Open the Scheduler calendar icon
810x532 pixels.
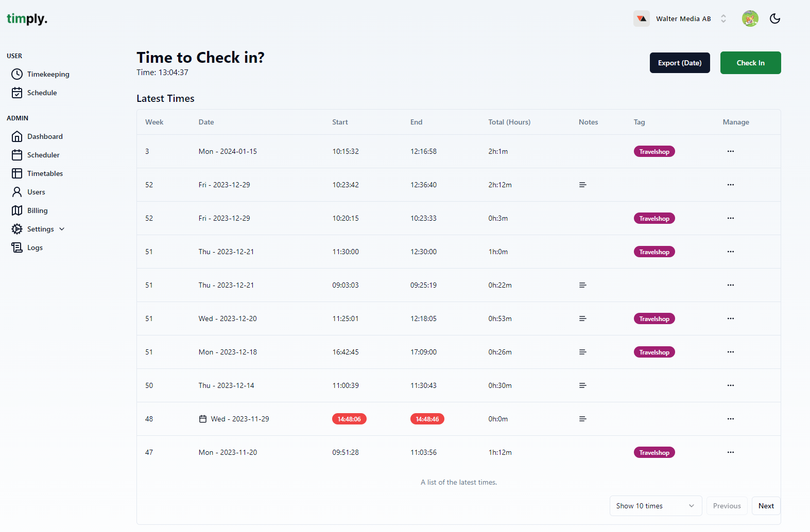(x=17, y=155)
